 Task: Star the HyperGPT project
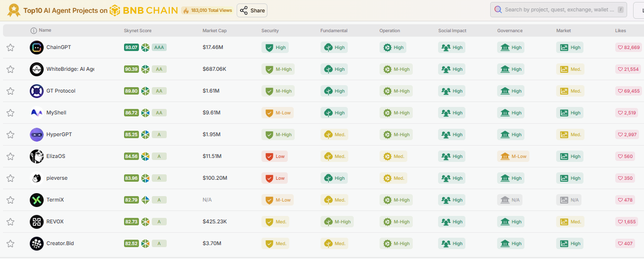point(10,135)
